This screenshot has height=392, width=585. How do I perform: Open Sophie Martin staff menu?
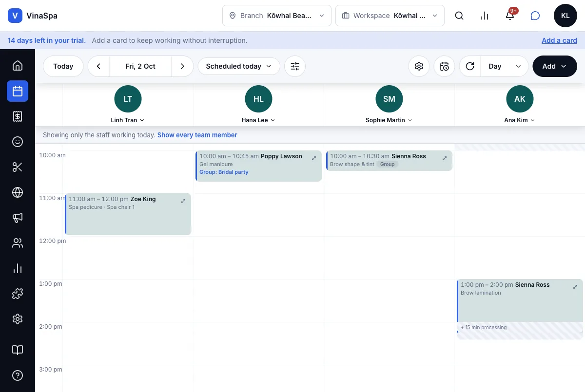(389, 120)
